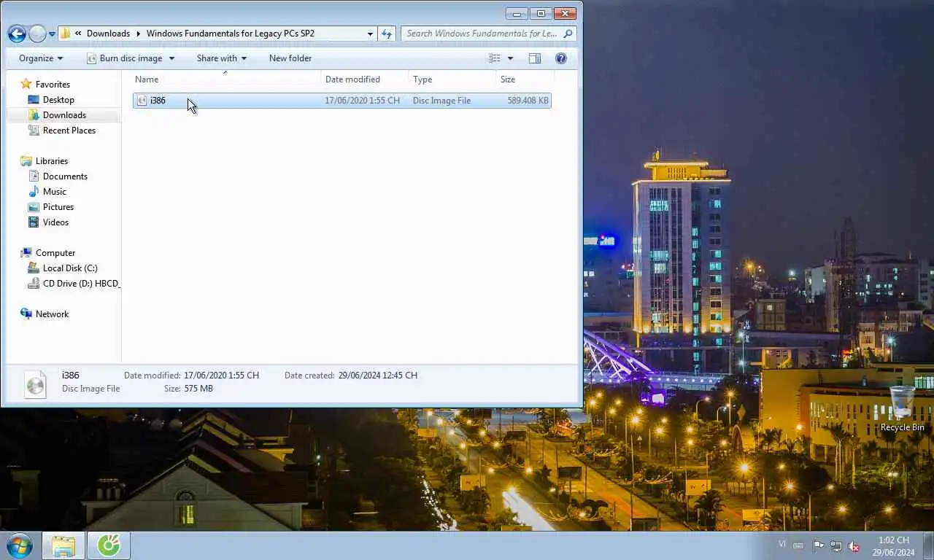Image resolution: width=934 pixels, height=560 pixels.
Task: Expand the Burn disc image dropdown arrow
Action: point(172,58)
